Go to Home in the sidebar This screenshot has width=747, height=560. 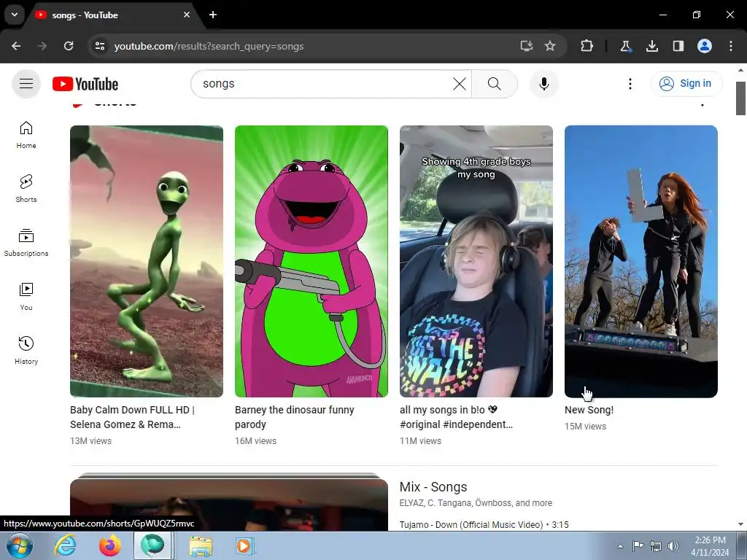click(x=26, y=135)
